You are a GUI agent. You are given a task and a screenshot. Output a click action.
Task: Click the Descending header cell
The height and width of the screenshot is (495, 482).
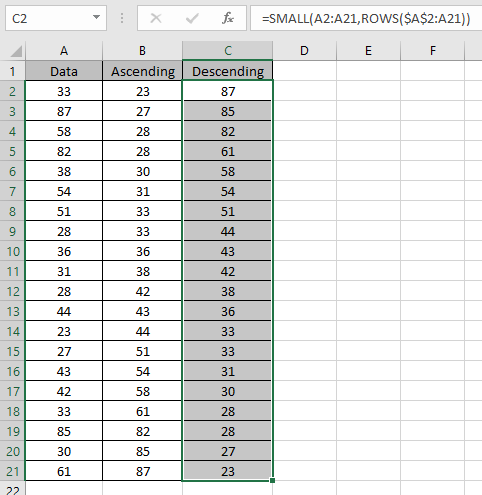click(228, 71)
